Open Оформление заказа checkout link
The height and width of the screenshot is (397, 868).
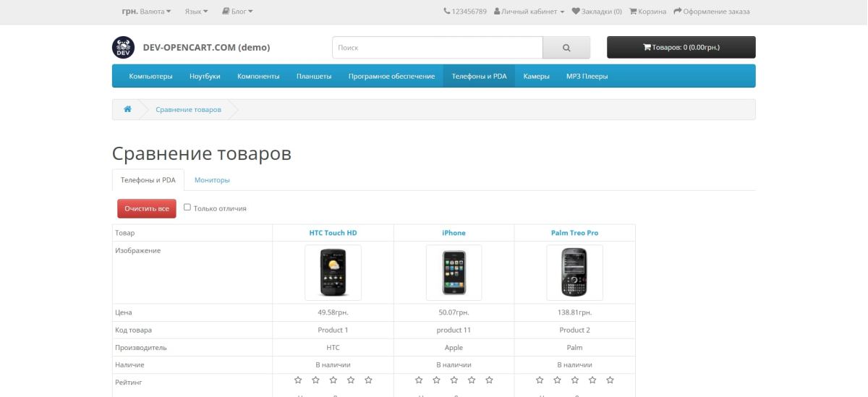[712, 12]
